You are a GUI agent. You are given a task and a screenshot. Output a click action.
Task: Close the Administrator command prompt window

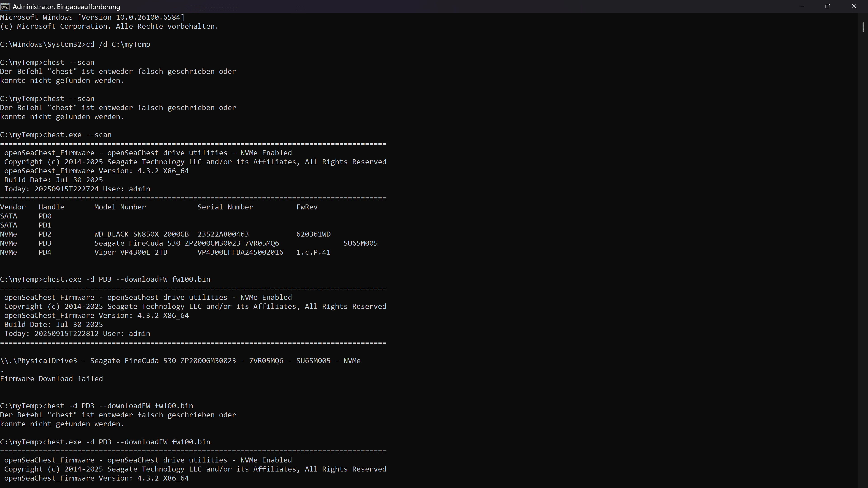[x=854, y=6]
